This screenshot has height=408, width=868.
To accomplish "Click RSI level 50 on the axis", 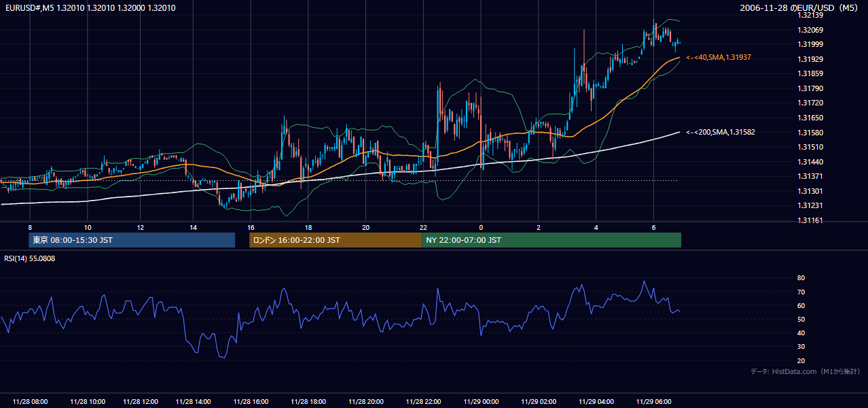I will [x=801, y=319].
